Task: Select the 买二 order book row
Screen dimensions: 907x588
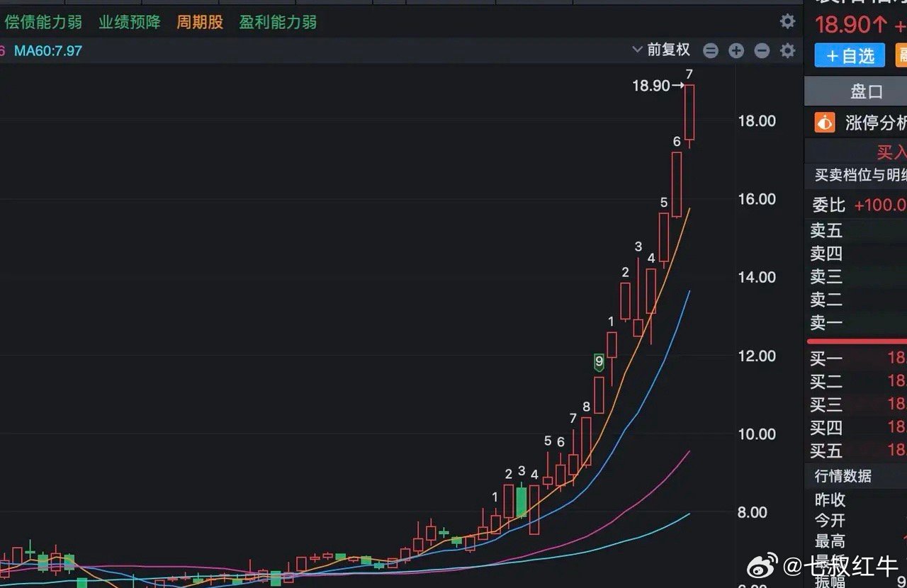Action: tap(856, 382)
